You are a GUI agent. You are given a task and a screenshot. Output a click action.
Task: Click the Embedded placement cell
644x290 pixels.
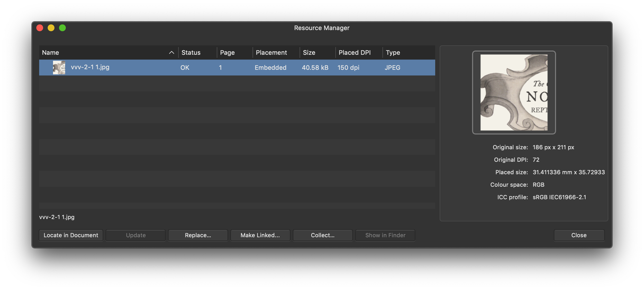click(x=270, y=68)
